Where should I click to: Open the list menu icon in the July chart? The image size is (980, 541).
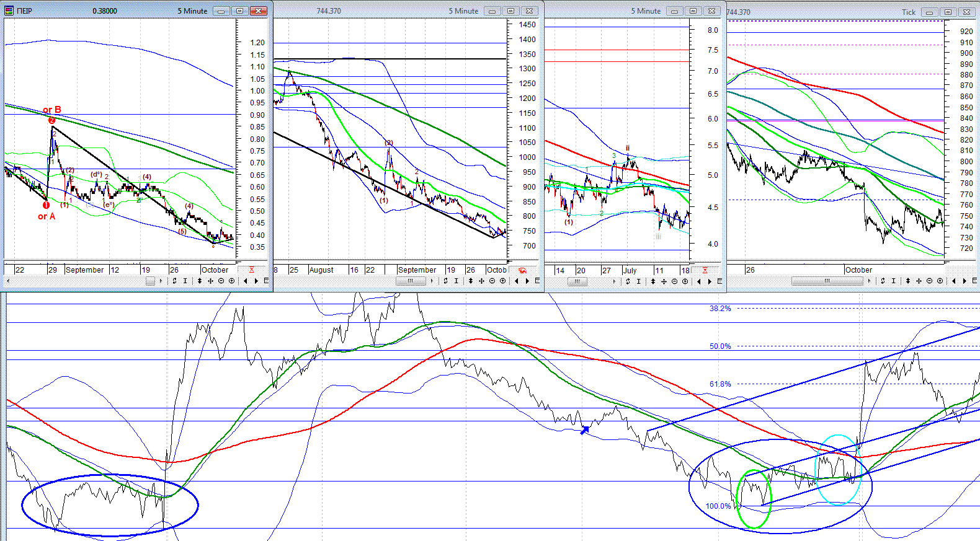click(719, 281)
